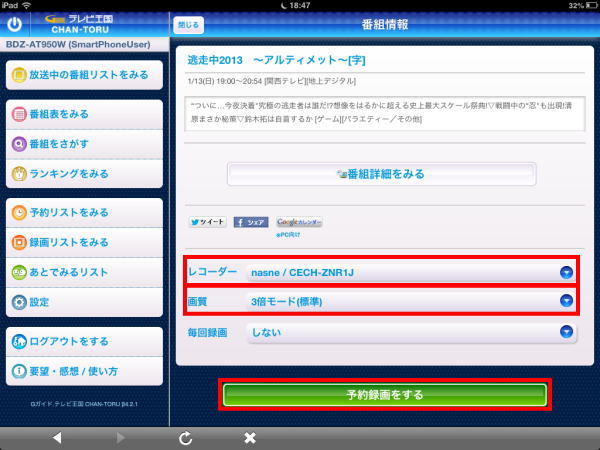Viewport: 600px width, 450px height.
Task: Click the broadcast time text 1/13(日) 19:00～20:54
Action: pyautogui.click(x=225, y=81)
